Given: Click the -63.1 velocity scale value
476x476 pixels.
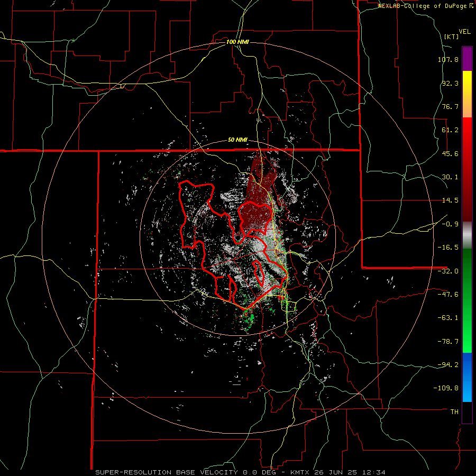Looking at the screenshot, I should (448, 318).
